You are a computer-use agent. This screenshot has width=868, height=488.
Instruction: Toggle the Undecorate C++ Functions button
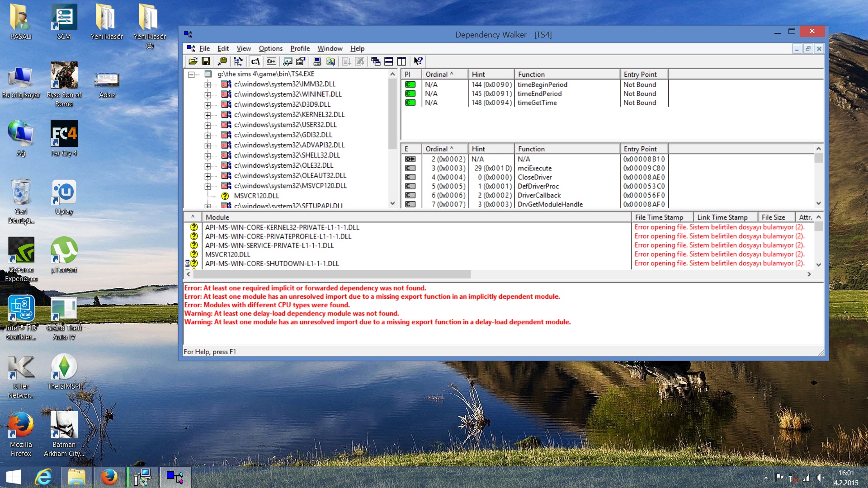[271, 61]
